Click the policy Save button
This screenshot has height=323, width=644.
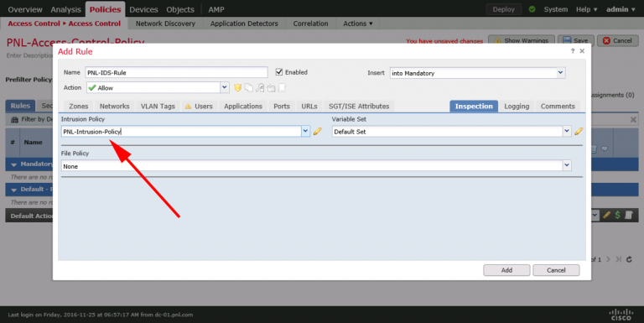pyautogui.click(x=575, y=40)
